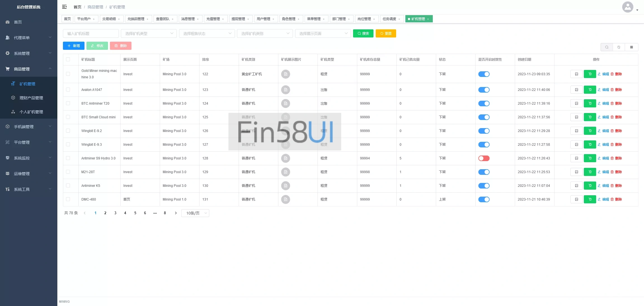Click the 输入矿机标题 input field
The image size is (644, 306).
pos(91,34)
